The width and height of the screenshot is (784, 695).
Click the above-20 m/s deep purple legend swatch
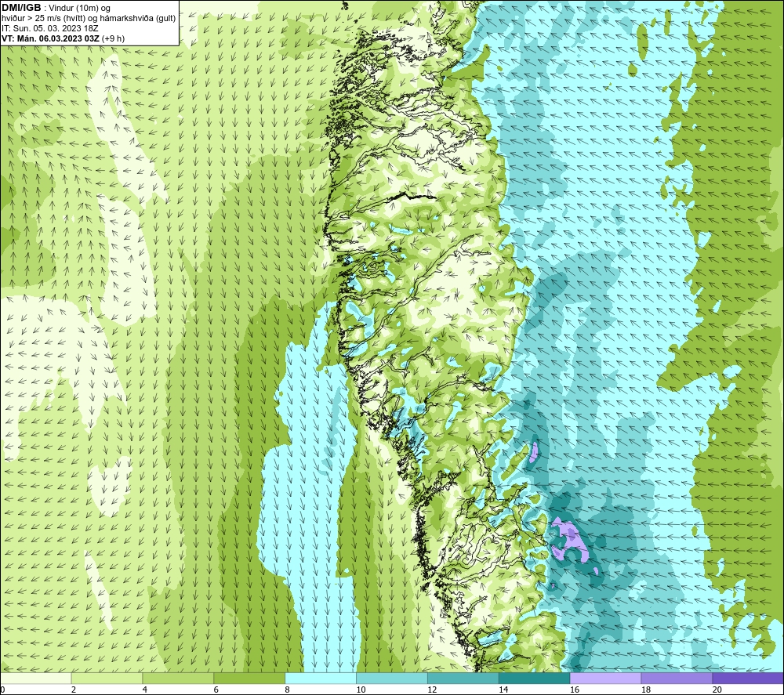(x=748, y=679)
